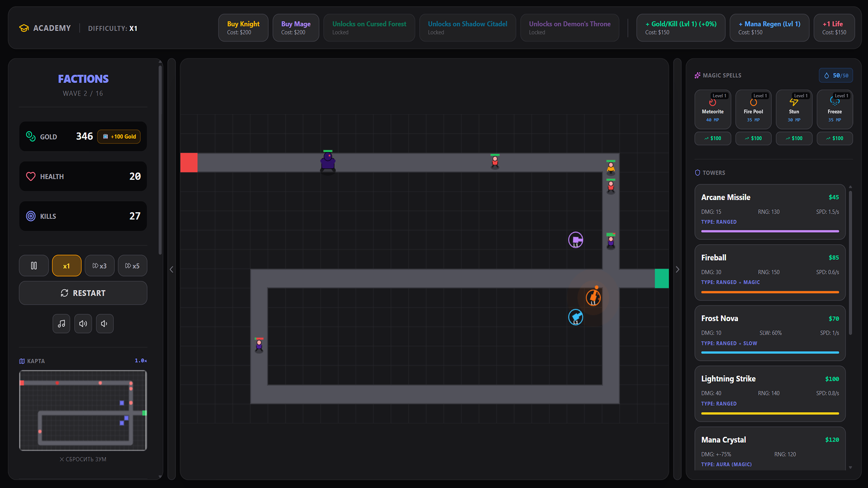Pause the game with the pause icon

[x=33, y=266]
